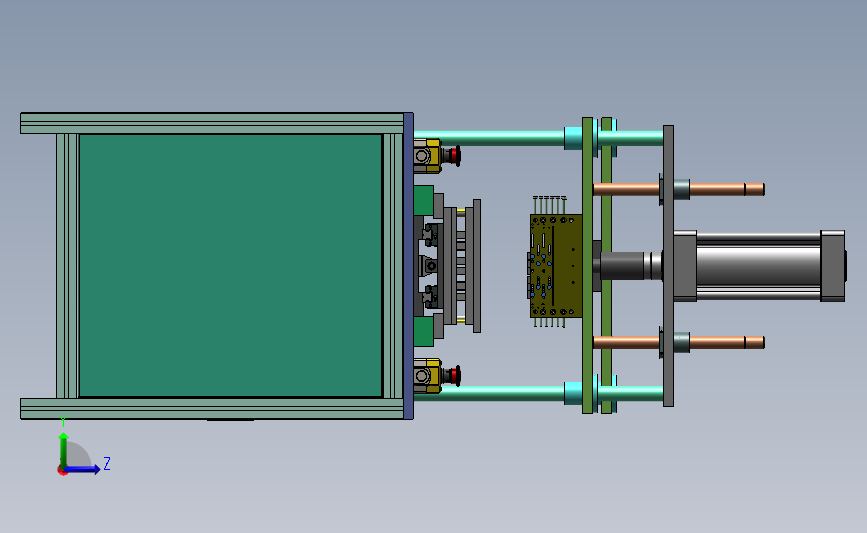Select the large green panel in the frame
The image size is (867, 533).
[231, 265]
